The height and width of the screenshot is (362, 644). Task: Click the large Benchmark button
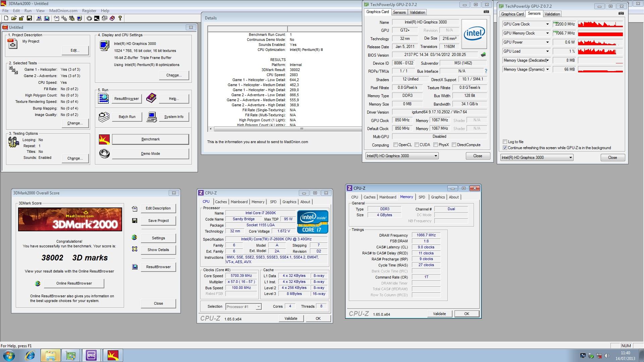tap(150, 139)
